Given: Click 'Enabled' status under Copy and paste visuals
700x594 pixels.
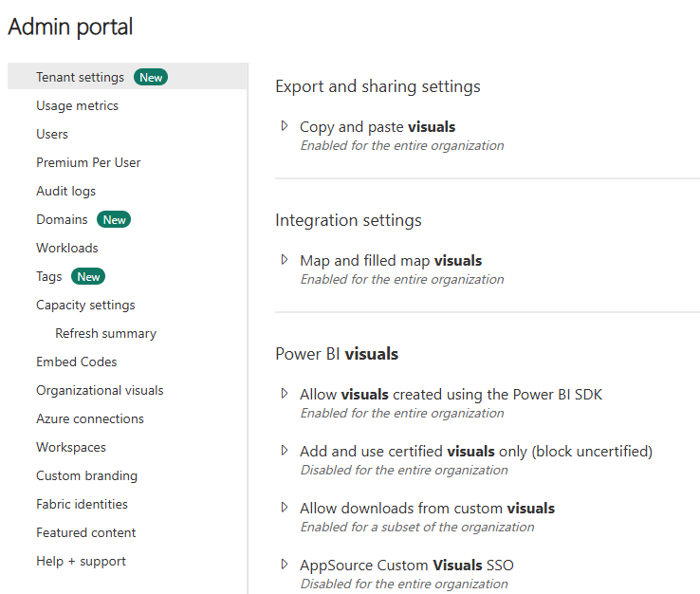Looking at the screenshot, I should click(402, 145).
